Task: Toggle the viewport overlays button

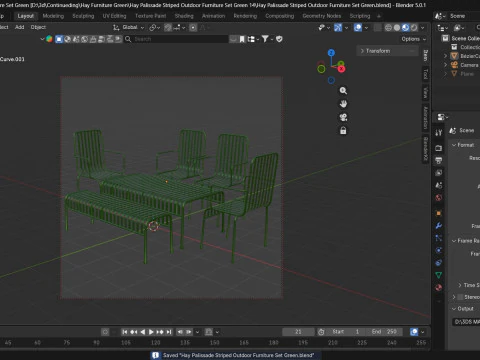Action: click(x=358, y=28)
